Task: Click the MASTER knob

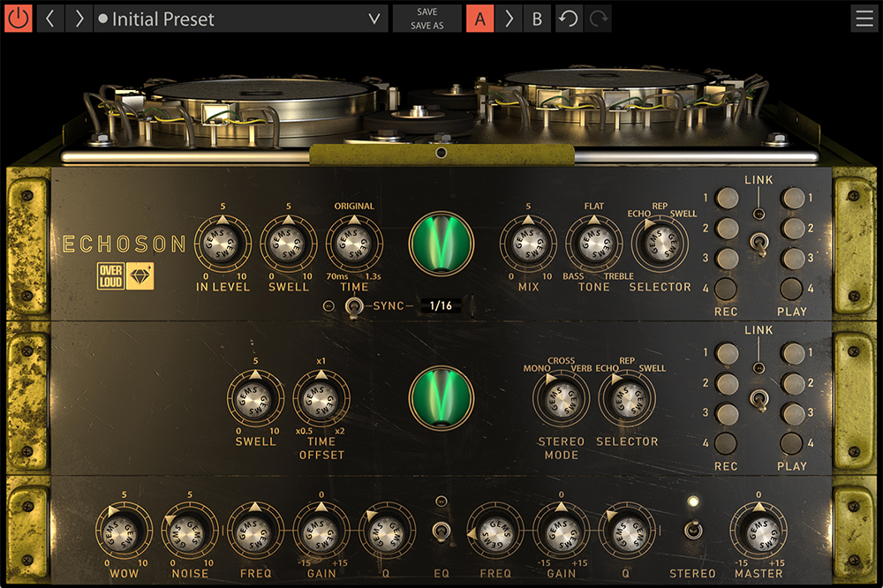Action: (758, 531)
